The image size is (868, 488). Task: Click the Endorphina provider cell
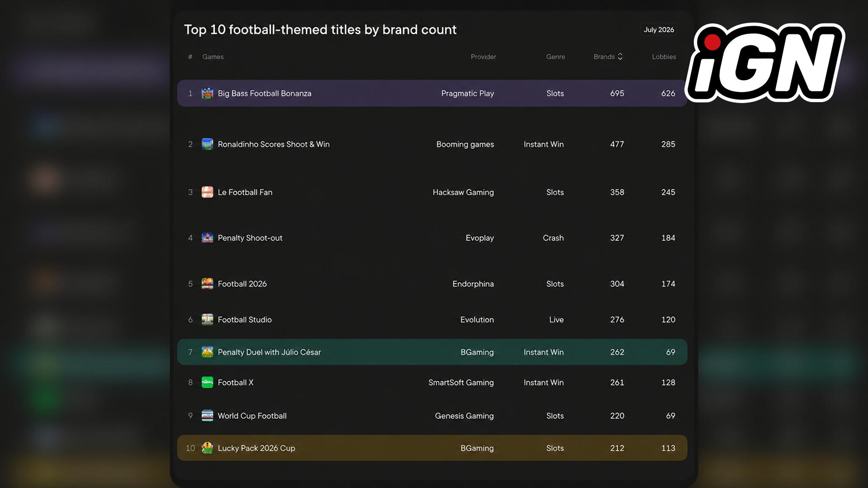473,284
